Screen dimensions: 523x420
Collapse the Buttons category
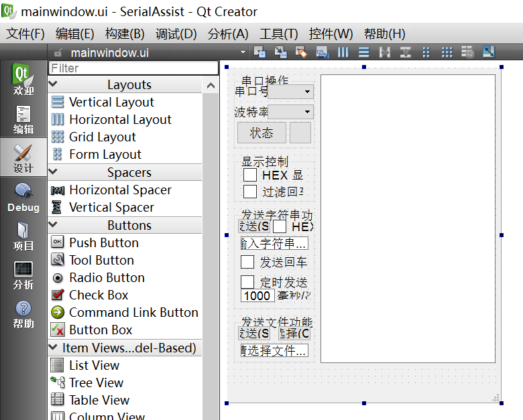pos(54,224)
